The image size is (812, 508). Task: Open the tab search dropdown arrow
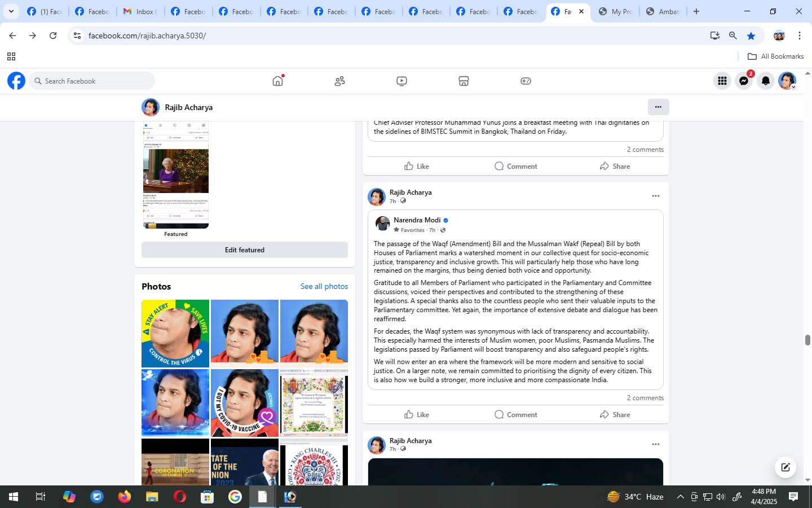11,11
